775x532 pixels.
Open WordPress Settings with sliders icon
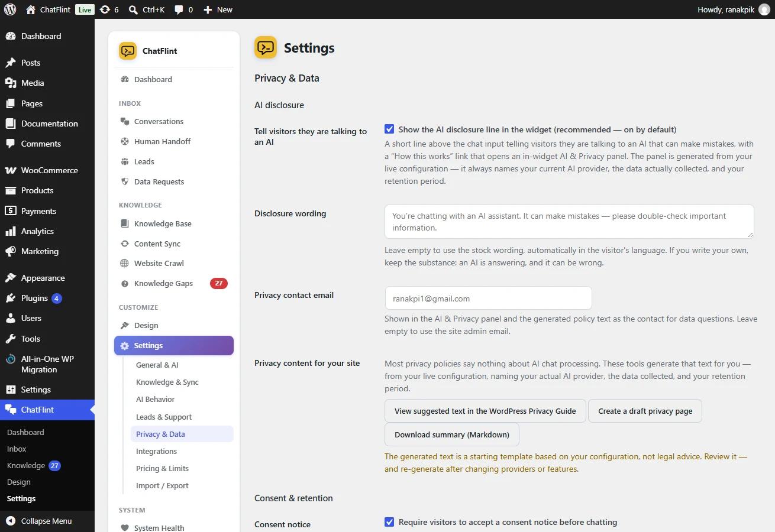(x=47, y=390)
